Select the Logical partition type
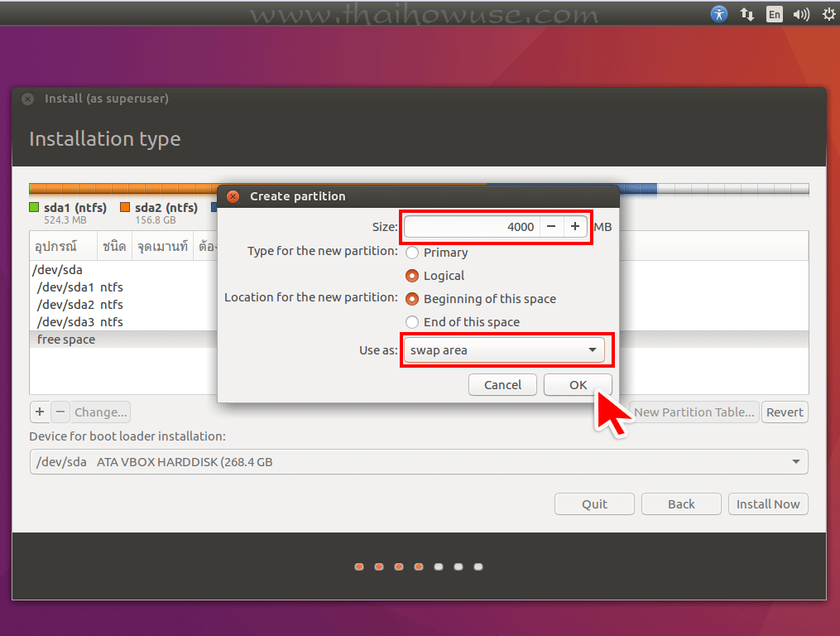Viewport: 840px width, 636px height. pyautogui.click(x=435, y=276)
